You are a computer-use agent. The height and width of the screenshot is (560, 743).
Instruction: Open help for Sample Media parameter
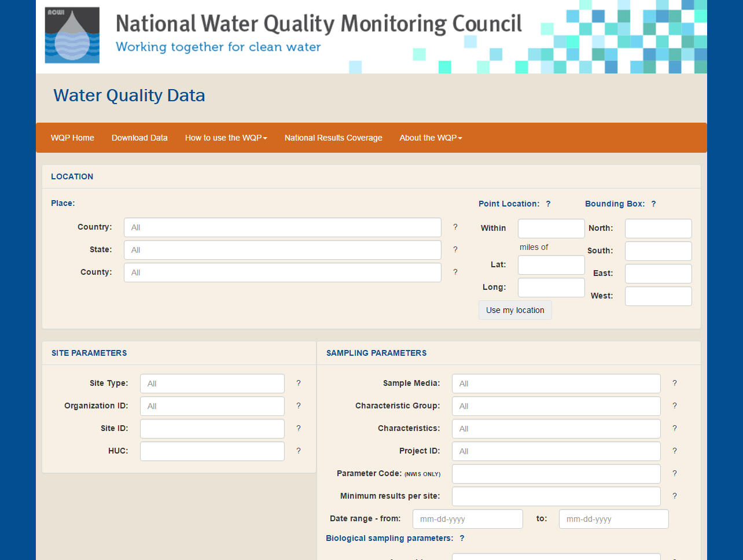coord(674,383)
